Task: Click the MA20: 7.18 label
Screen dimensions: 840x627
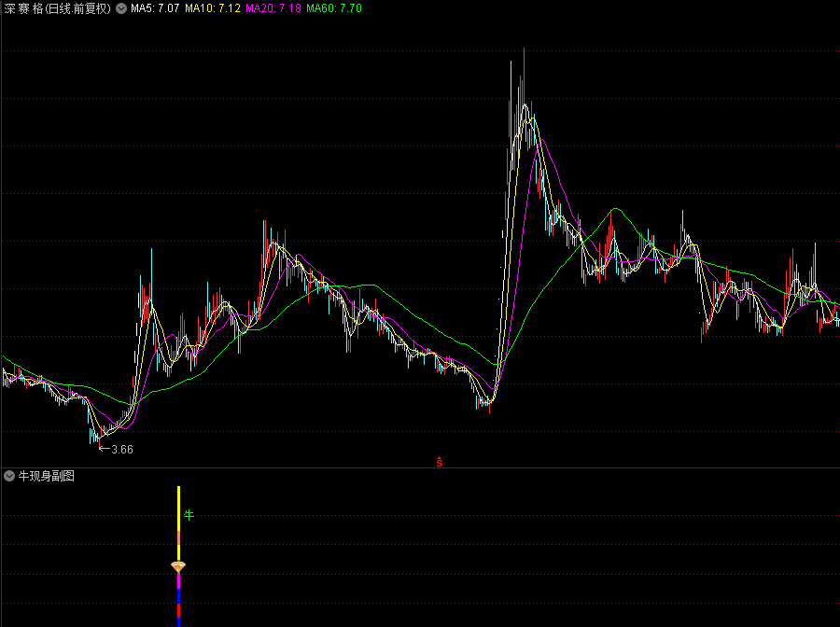Action: [x=273, y=8]
